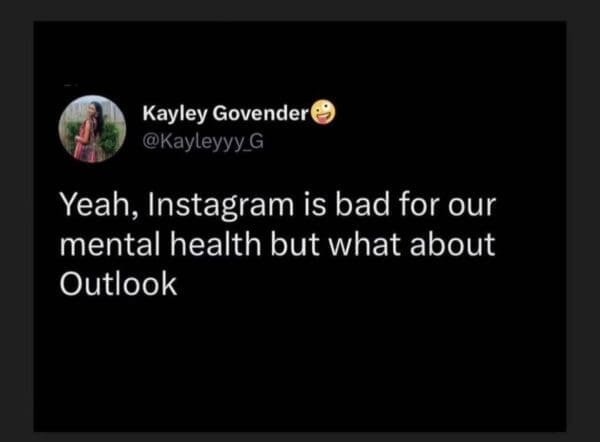Click the empty black area below the tweet
The width and height of the screenshot is (600, 442).
pos(298,364)
